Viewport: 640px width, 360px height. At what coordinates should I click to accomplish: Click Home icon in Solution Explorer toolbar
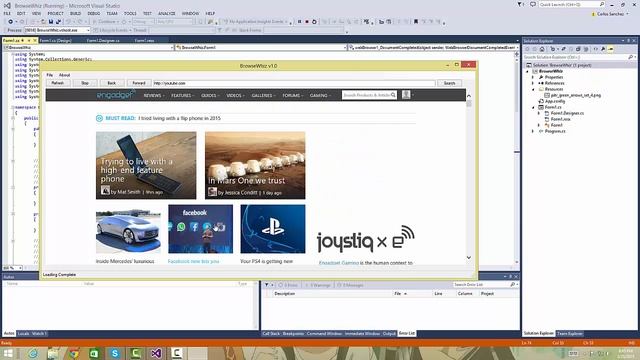point(542,49)
